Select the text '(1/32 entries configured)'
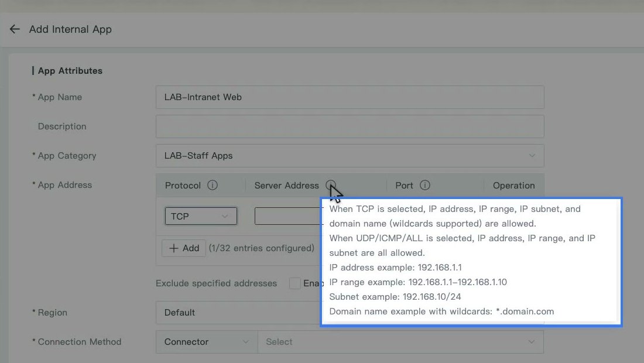 [262, 248]
